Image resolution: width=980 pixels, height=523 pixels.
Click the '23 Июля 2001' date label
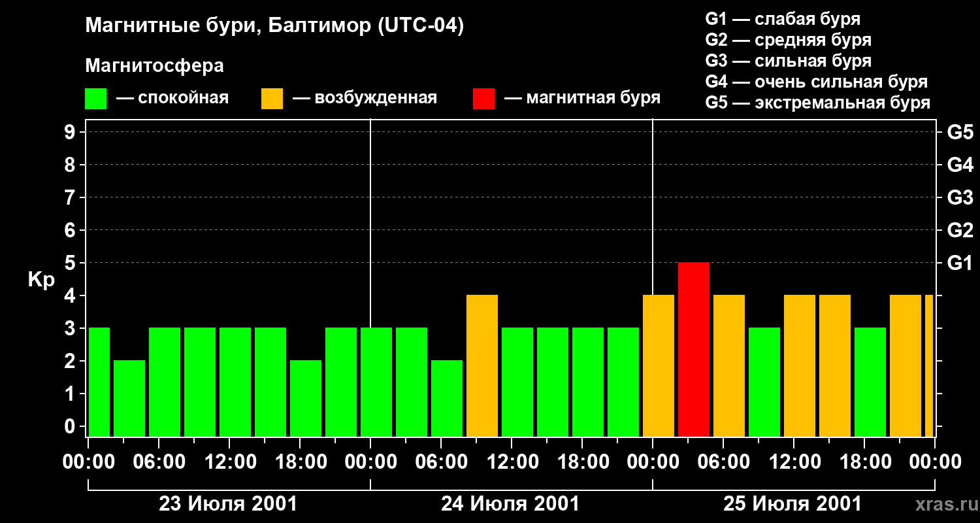pos(228,504)
